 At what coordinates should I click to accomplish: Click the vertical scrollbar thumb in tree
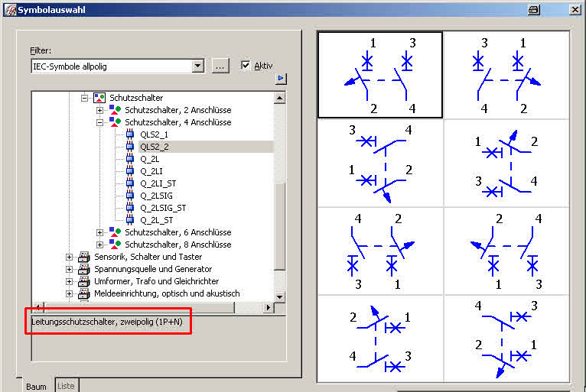click(x=279, y=226)
